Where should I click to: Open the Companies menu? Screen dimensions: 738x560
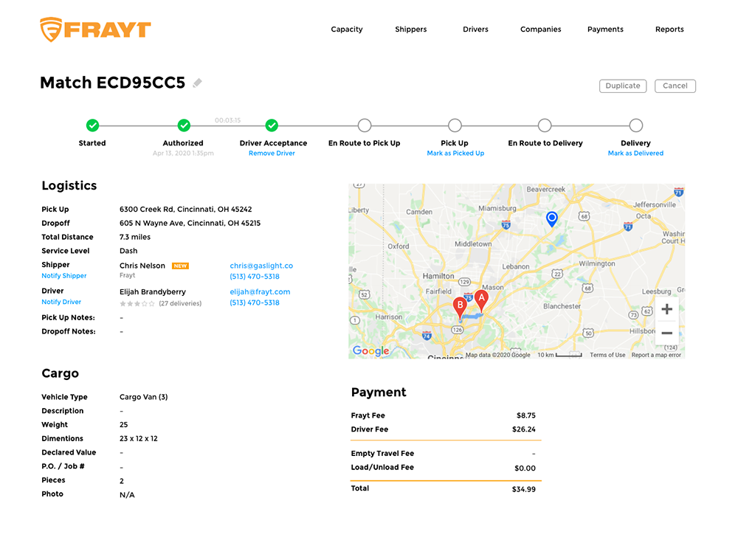click(541, 30)
